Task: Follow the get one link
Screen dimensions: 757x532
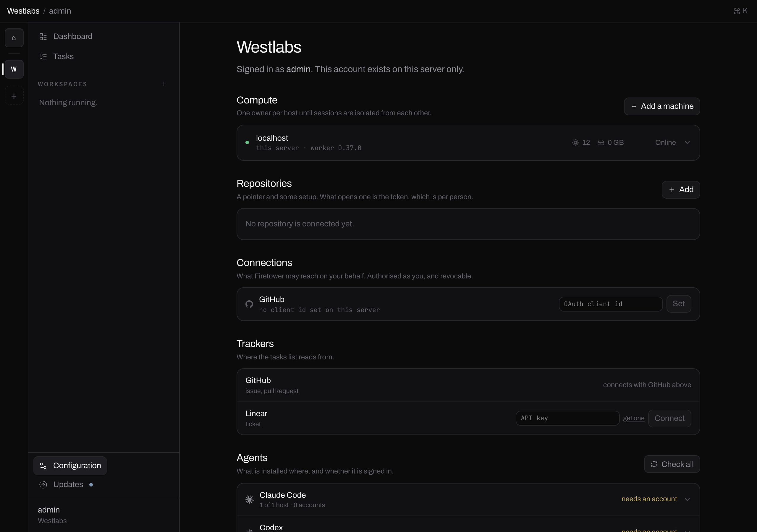Action: pyautogui.click(x=633, y=418)
